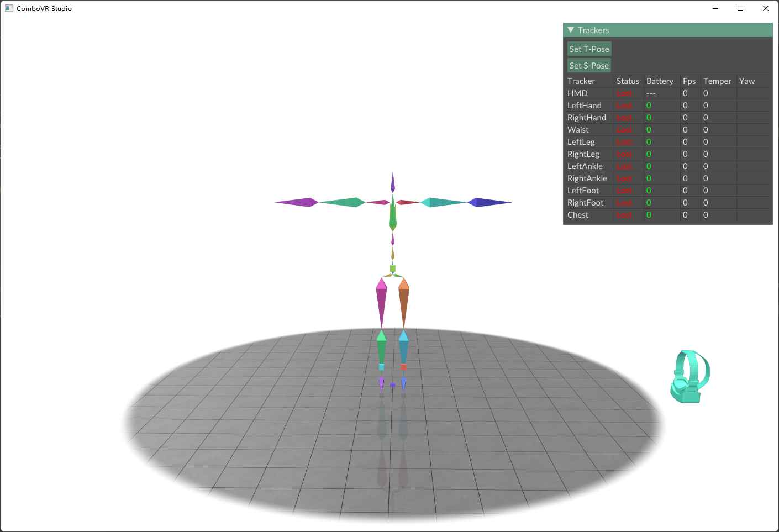Viewport: 779px width, 532px height.
Task: Click the green left shin bone
Action: [381, 347]
